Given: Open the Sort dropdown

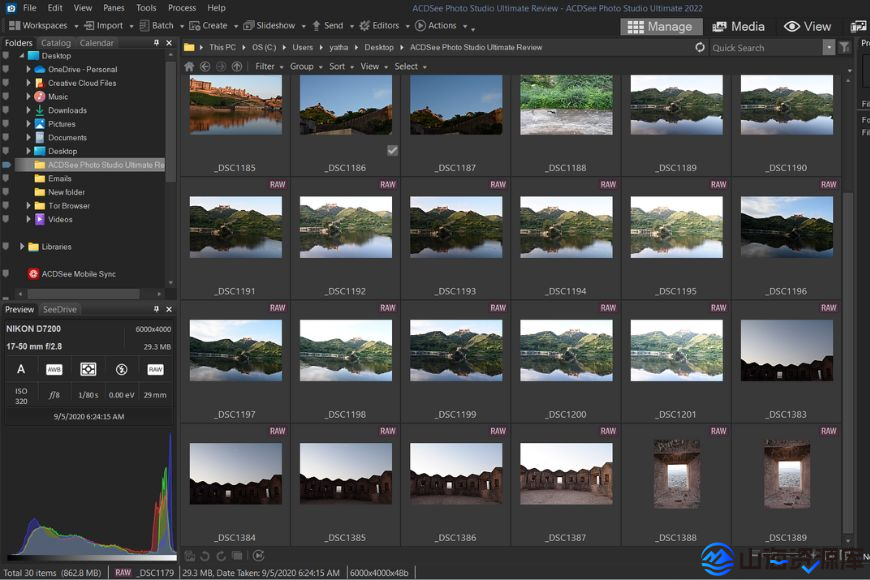Looking at the screenshot, I should pos(339,66).
